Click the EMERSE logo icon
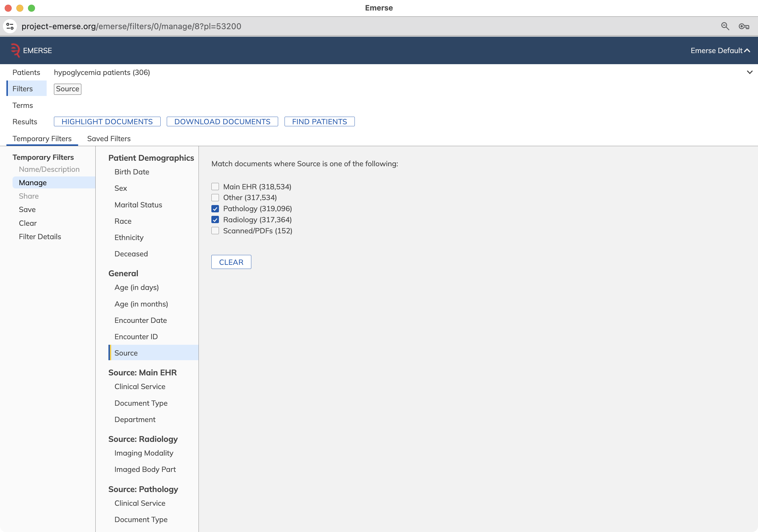Screen dimensions: 758x532 point(15,50)
